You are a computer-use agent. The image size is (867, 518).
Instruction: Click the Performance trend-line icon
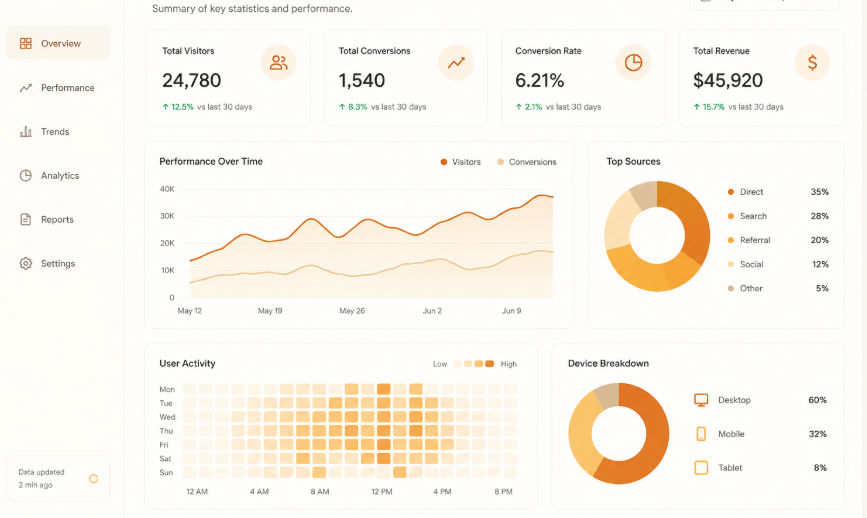[x=25, y=87]
